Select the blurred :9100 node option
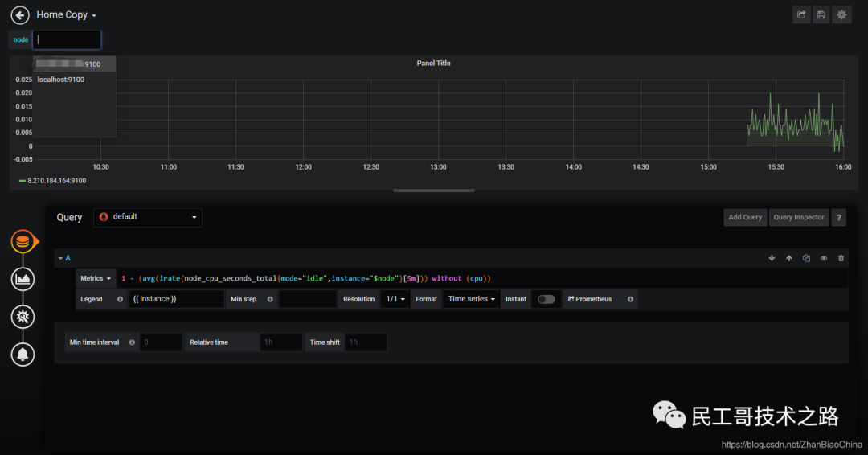Viewport: 868px width, 455px height. click(x=74, y=64)
